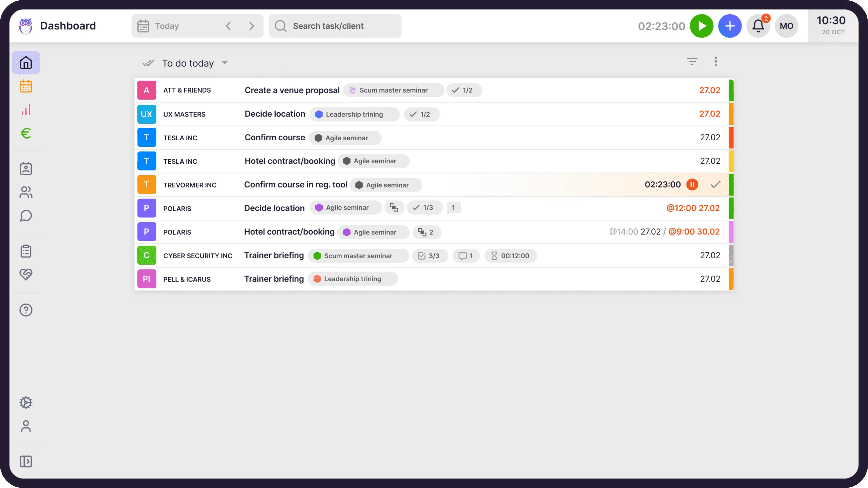Create a new item with the plus button
Viewport: 868px width, 488px height.
coord(730,26)
